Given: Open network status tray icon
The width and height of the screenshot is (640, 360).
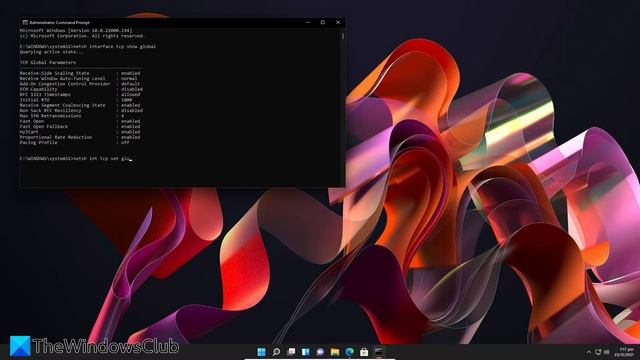Looking at the screenshot, I should coord(598,352).
